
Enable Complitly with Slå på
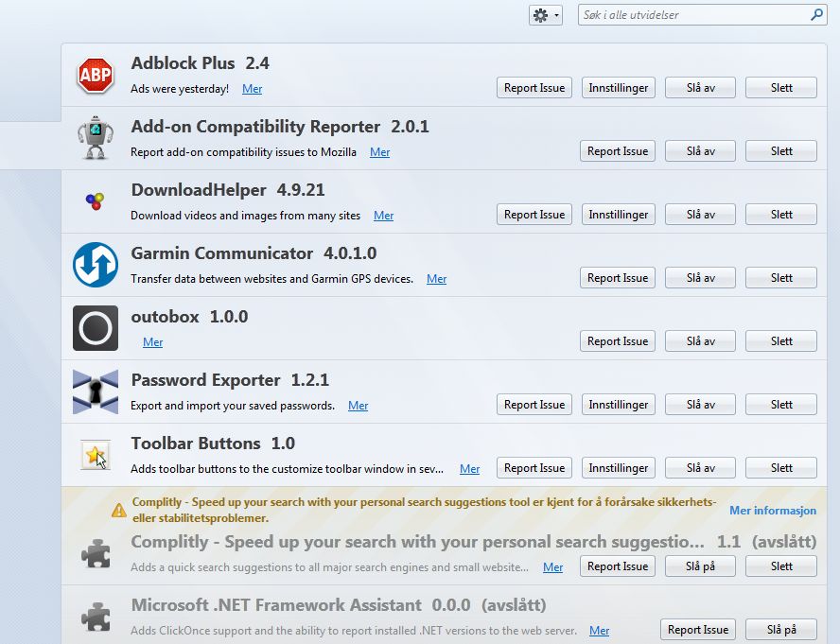[x=700, y=566]
